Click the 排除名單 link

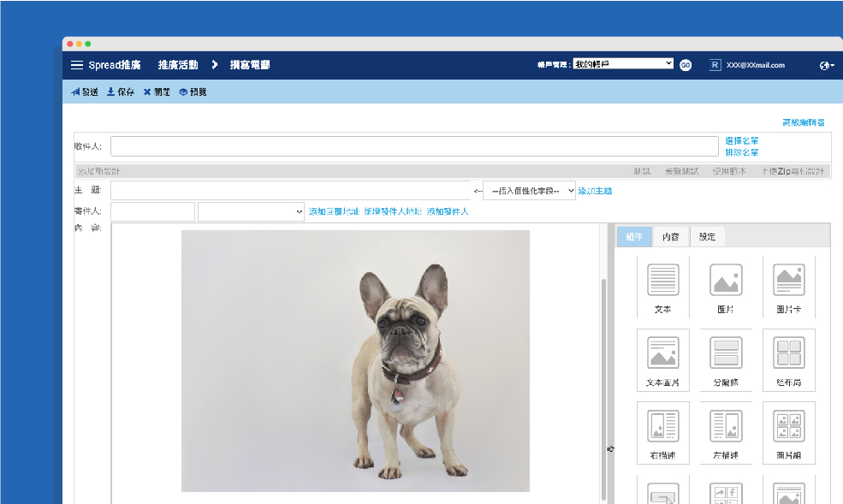pyautogui.click(x=741, y=152)
